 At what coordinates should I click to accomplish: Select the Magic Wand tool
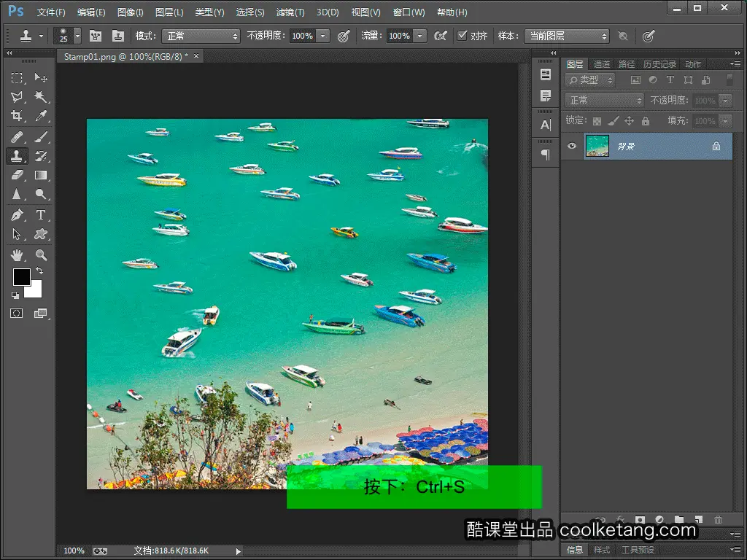tap(41, 97)
